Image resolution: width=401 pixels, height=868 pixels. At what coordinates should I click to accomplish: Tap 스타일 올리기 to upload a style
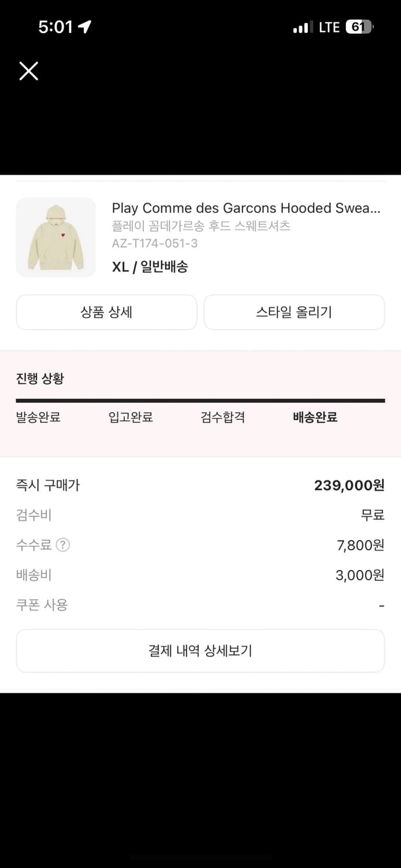(294, 312)
